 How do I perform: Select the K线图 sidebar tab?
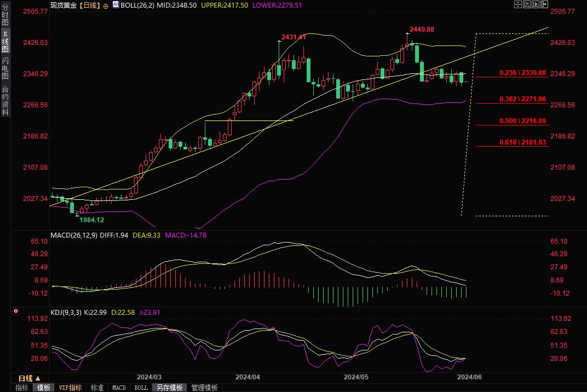tap(5, 42)
